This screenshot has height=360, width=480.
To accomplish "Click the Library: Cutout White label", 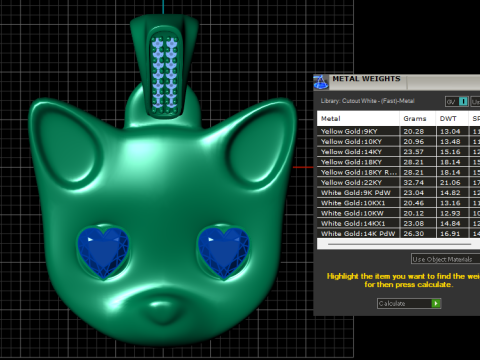I will (x=367, y=101).
